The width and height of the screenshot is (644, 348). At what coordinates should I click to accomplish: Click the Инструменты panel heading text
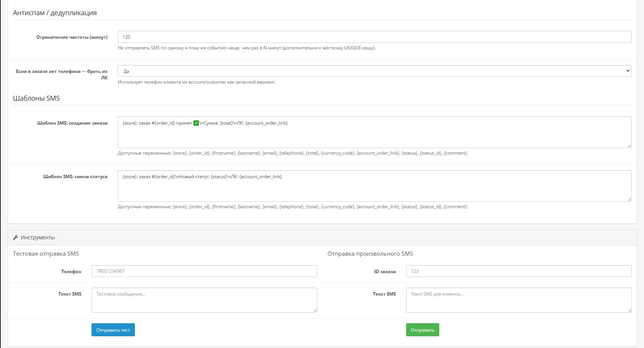(38, 237)
